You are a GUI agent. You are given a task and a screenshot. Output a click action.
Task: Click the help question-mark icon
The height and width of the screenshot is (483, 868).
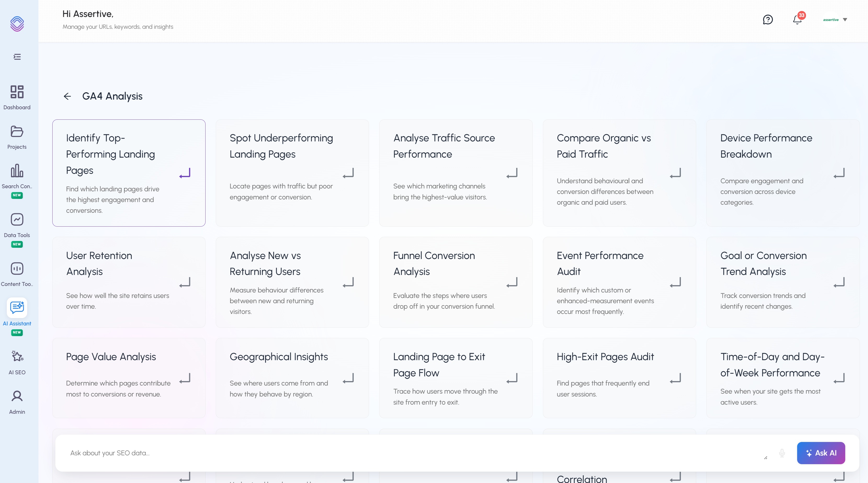tap(768, 20)
